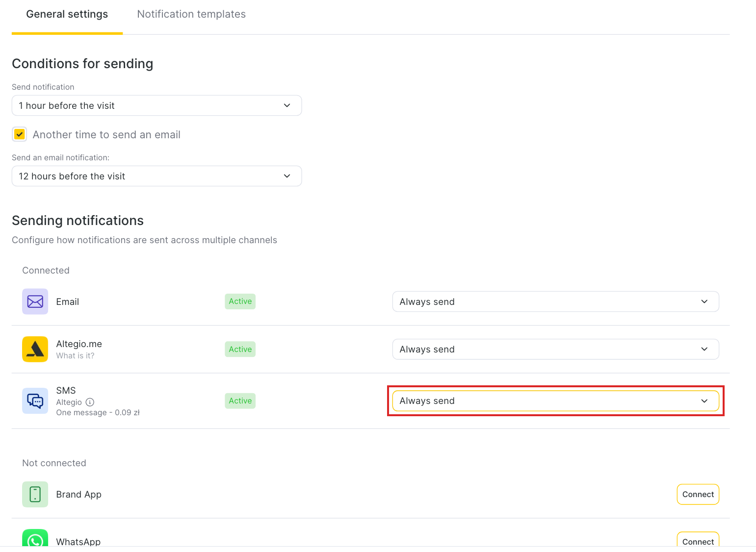Click 'One message - 0.09 zł' text
Screen dimensions: 756x552
click(x=98, y=413)
